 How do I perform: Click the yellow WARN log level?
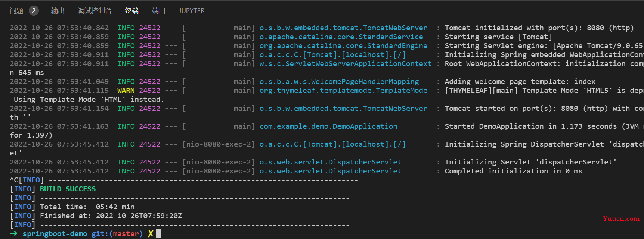126,91
